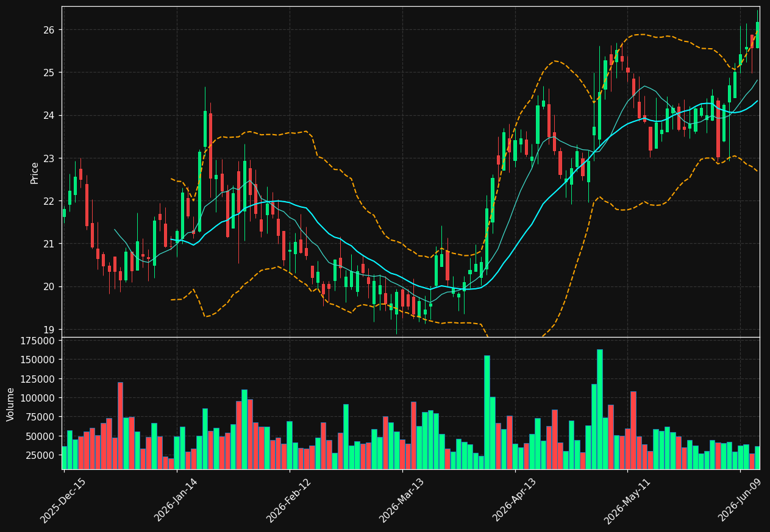Click the 2026-Jan-14 date label
Viewport: 770px width, 532px height.
click(176, 500)
